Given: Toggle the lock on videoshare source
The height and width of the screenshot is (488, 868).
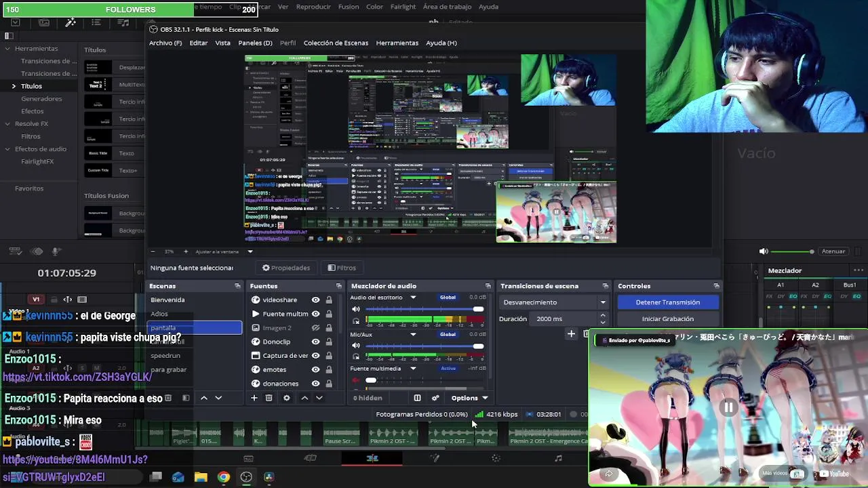Looking at the screenshot, I should pyautogui.click(x=329, y=300).
